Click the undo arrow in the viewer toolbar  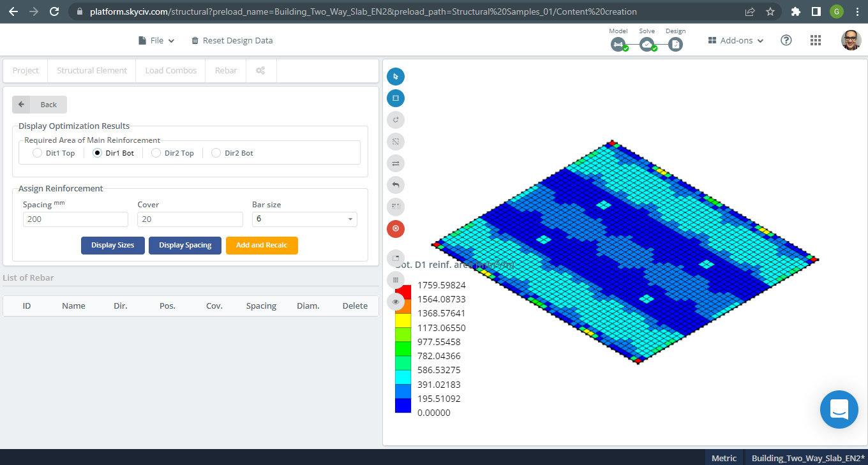point(395,184)
